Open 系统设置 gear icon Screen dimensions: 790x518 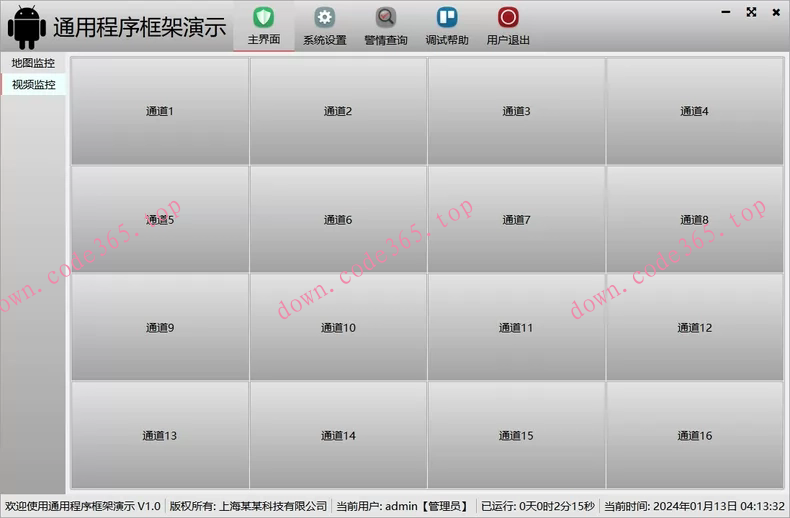pyautogui.click(x=324, y=18)
